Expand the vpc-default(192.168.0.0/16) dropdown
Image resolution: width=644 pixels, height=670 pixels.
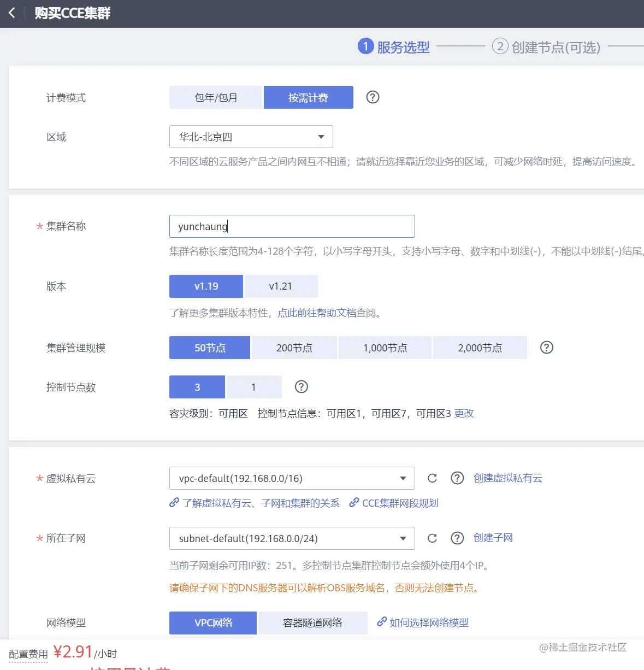(292, 478)
